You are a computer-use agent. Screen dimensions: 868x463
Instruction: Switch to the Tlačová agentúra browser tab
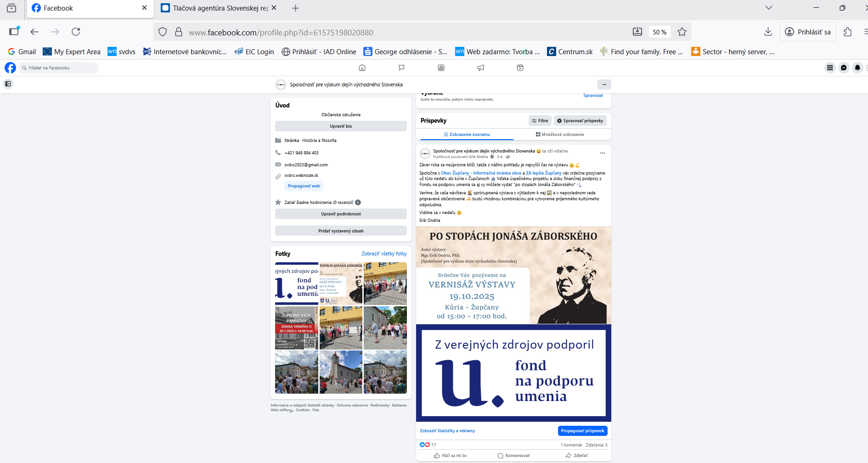216,8
